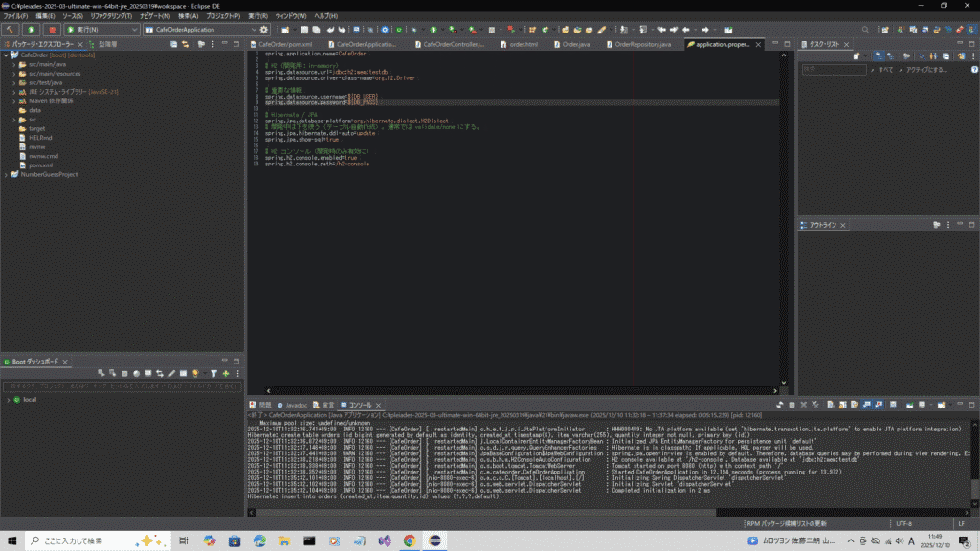Viewport: 980px width, 551px height.
Task: Open Chrome from the Windows taskbar
Action: pos(409,540)
